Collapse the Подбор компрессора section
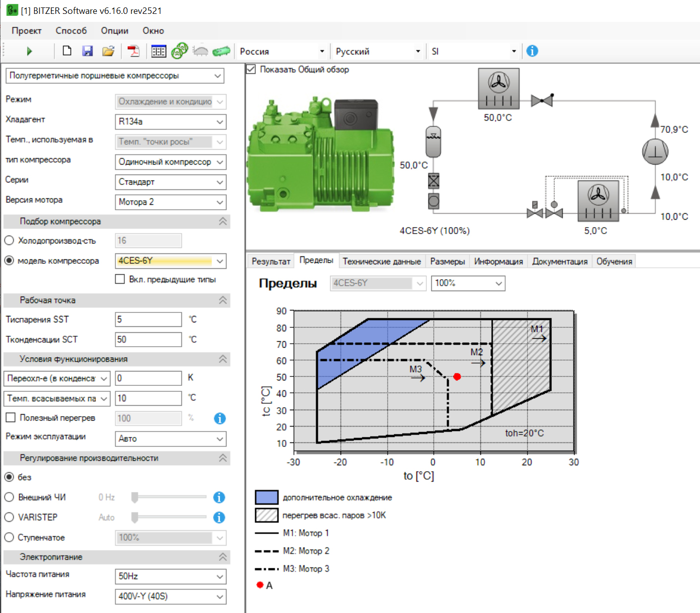This screenshot has width=700, height=613. point(223,221)
